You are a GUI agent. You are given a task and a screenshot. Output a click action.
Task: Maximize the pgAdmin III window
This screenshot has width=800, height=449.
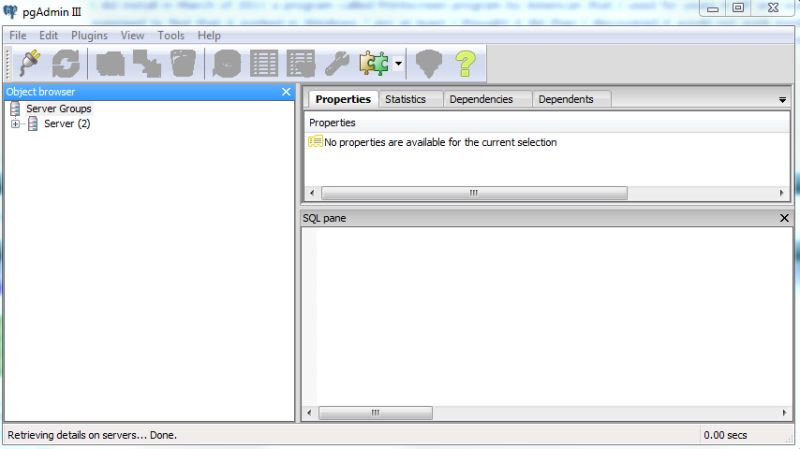738,8
